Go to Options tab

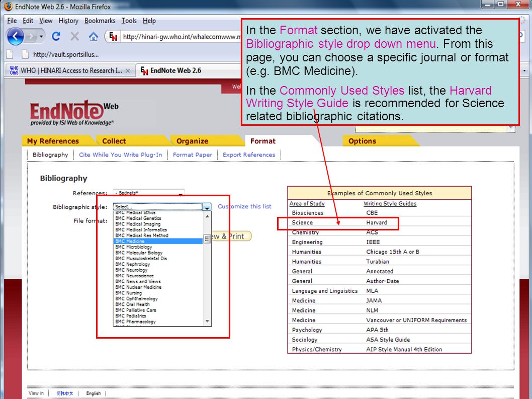pos(362,141)
